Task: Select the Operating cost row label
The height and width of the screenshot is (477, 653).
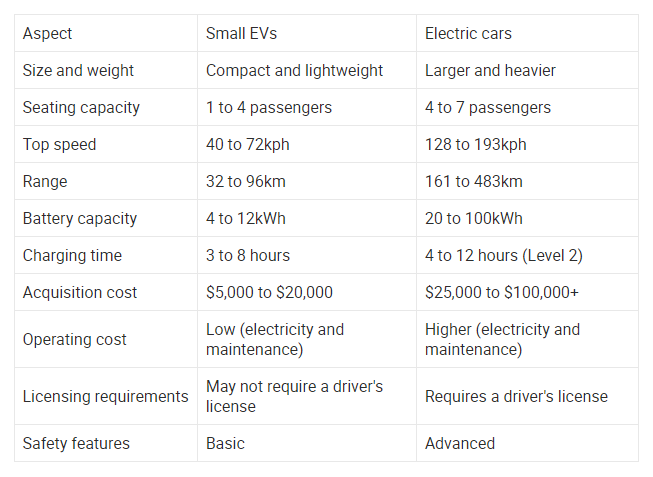Action: [x=106, y=340]
